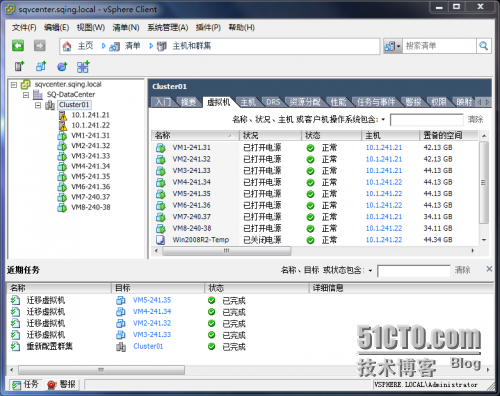
Task: Click the recent tasks filter text field
Action: pyautogui.click(x=414, y=271)
